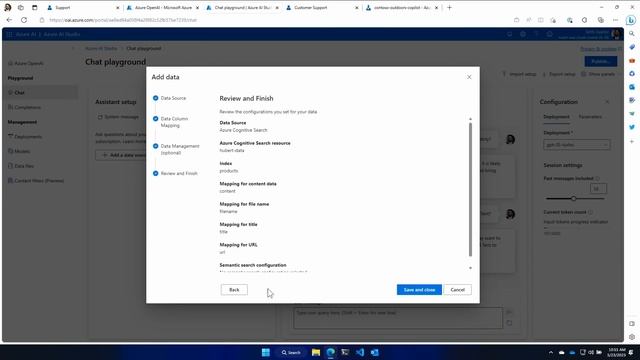The image size is (640, 360).
Task: Open Visual Studio Code from taskbar
Action: [360, 352]
